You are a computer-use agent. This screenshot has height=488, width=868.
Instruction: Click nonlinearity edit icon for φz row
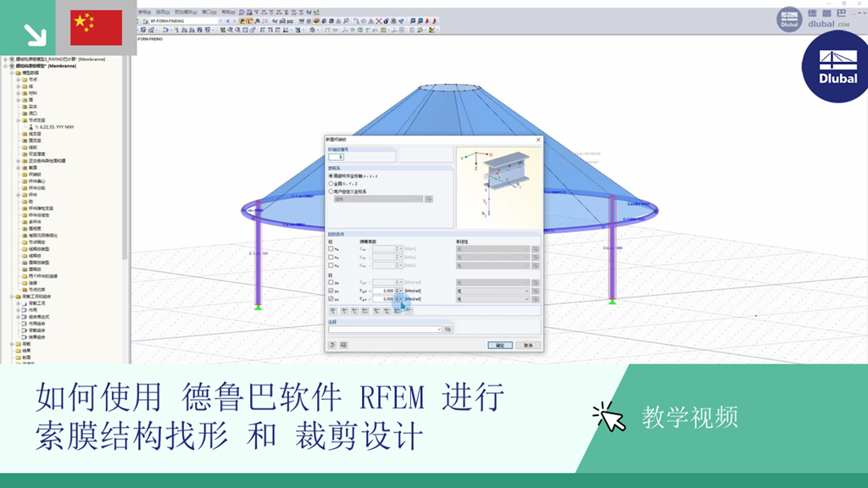536,299
